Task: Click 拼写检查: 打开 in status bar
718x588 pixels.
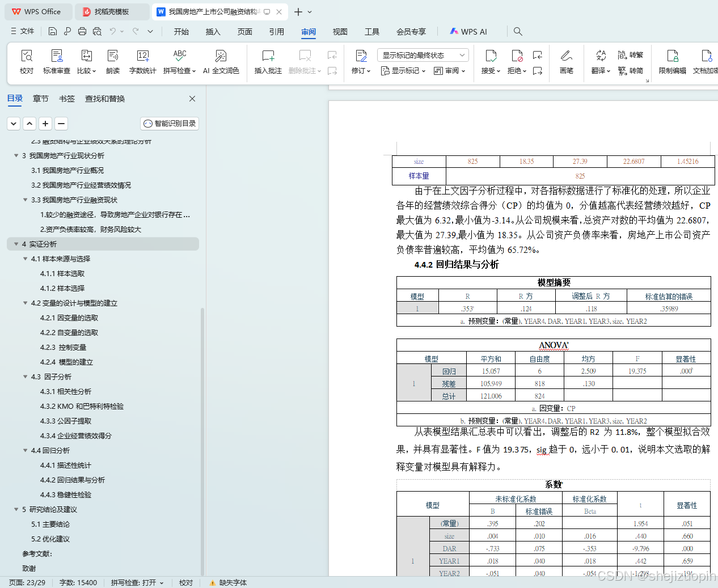Action: coord(137,582)
